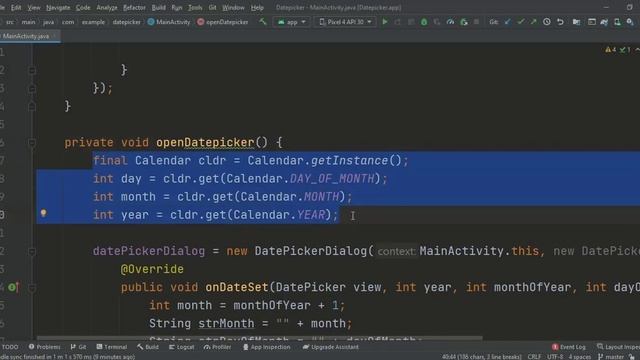Open the Git menu

[212, 7]
